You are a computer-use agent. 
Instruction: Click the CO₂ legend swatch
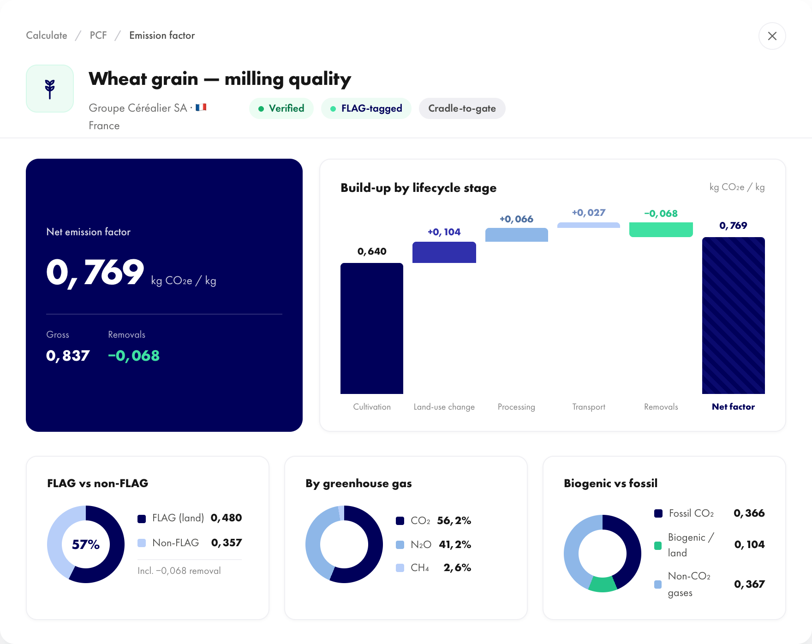[400, 521]
